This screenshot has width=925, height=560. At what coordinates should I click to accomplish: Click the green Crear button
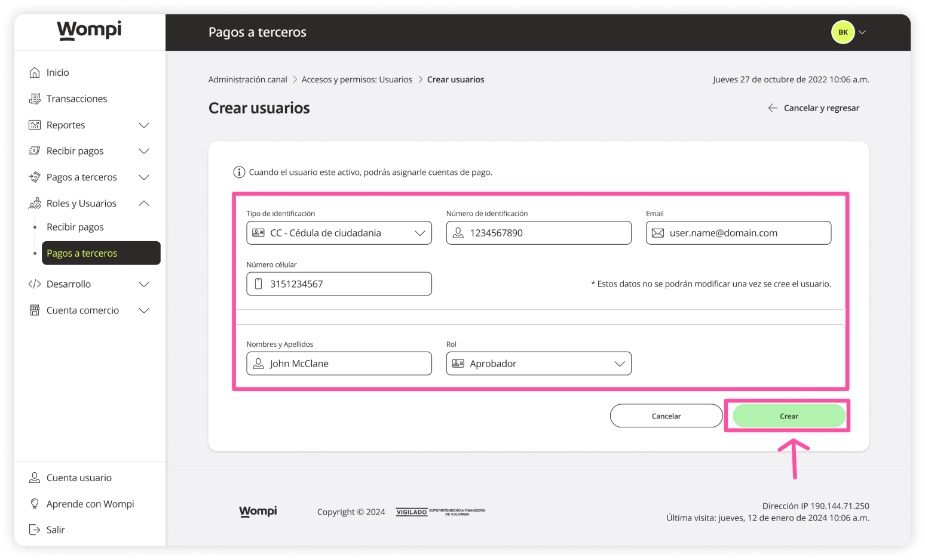(x=788, y=416)
